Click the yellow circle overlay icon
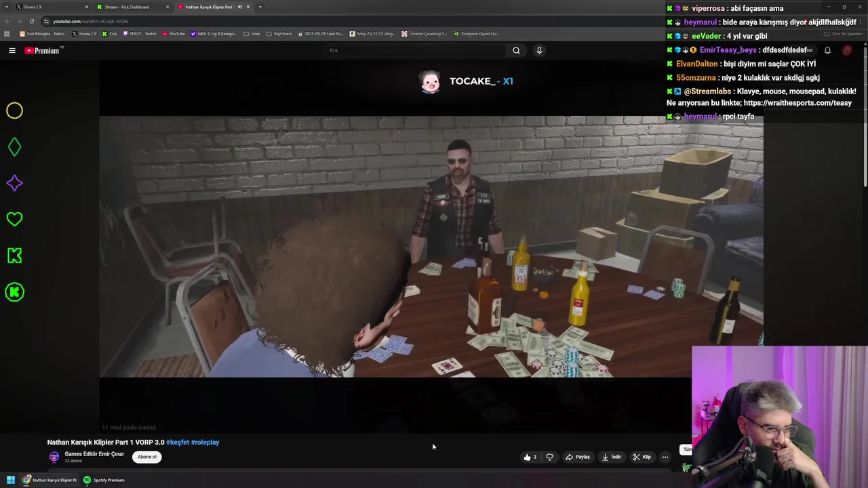The image size is (868, 488). point(14,110)
